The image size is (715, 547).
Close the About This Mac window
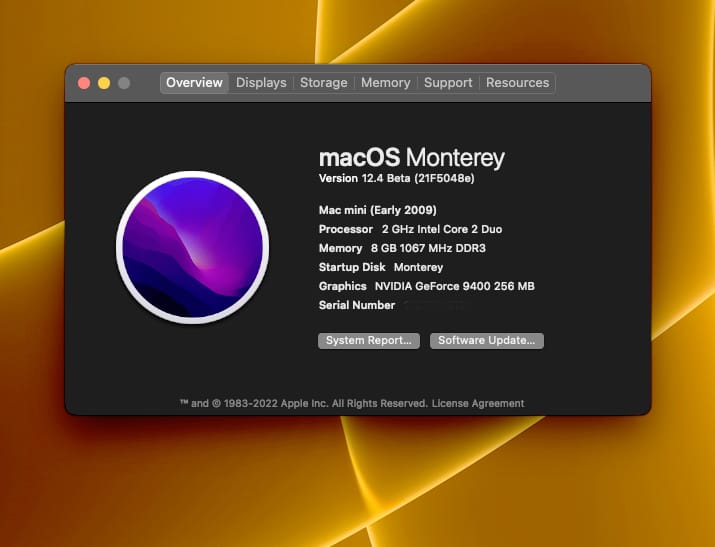[x=84, y=83]
